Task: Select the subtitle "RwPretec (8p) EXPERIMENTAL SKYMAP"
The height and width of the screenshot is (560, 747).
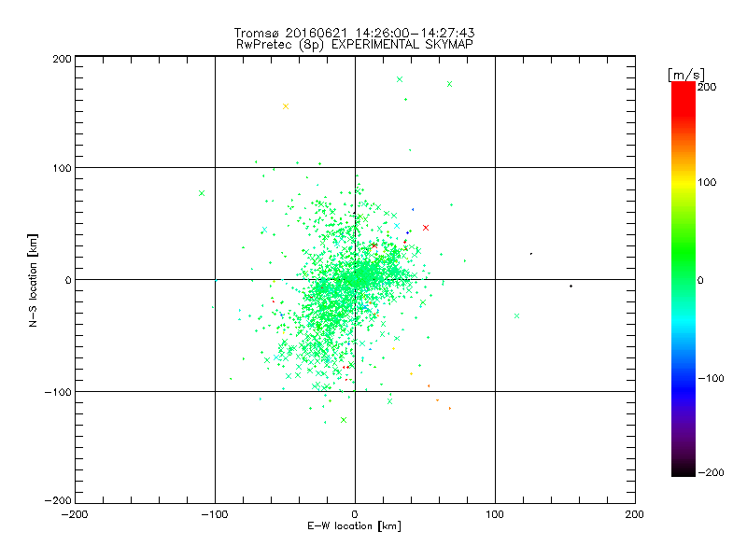Action: coord(354,45)
